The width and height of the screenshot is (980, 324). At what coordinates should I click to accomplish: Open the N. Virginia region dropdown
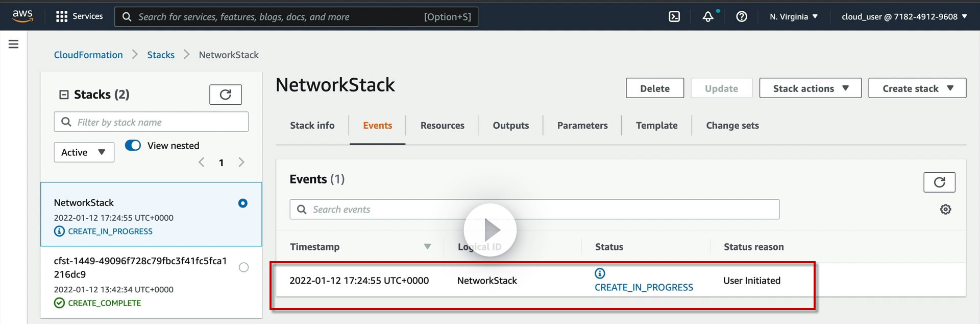[x=794, y=17]
